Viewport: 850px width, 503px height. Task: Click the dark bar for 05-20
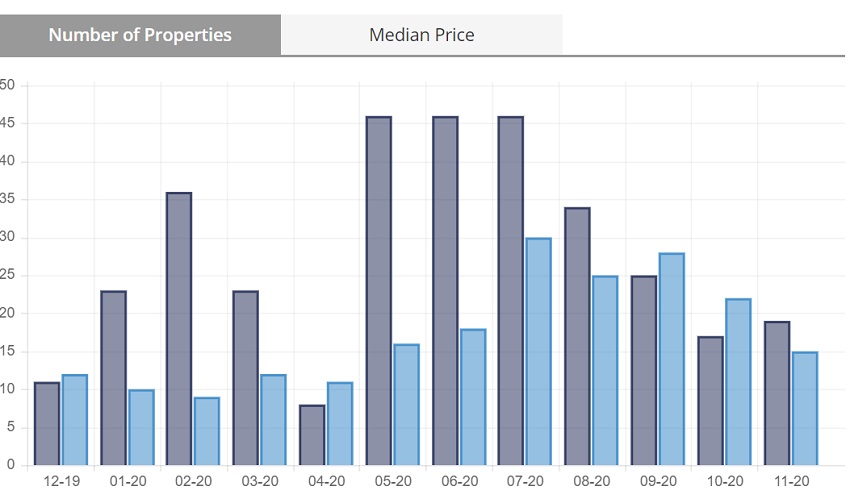(379, 291)
